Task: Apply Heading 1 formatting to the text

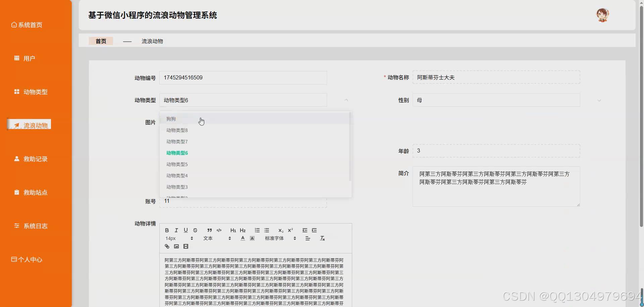Action: point(233,230)
